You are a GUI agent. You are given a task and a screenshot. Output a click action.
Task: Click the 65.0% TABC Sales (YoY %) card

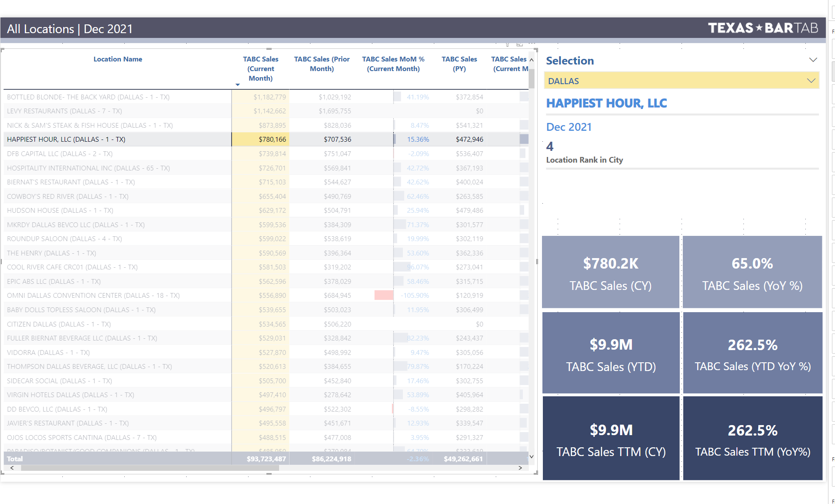tap(752, 272)
